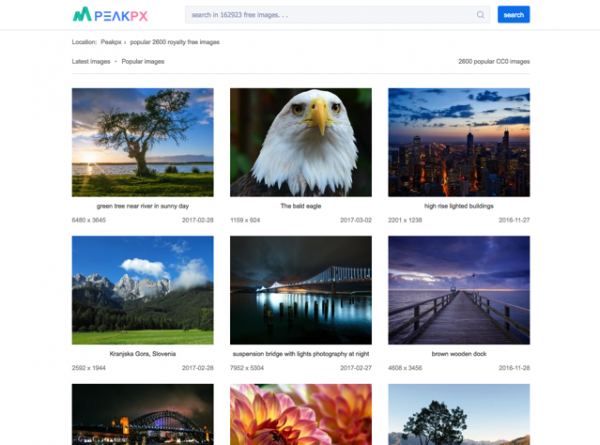Click 'Kranjska Gora, Slovenia' caption link

pos(143,354)
